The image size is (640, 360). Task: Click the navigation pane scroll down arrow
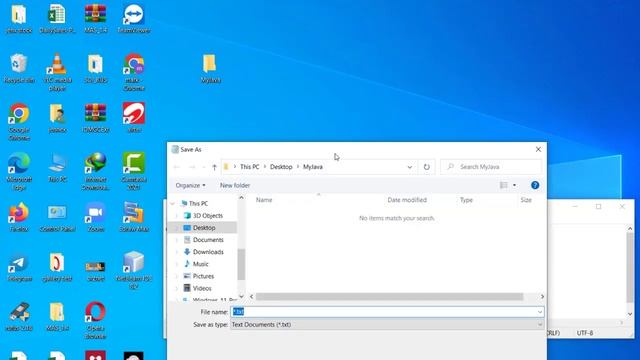[x=241, y=296]
